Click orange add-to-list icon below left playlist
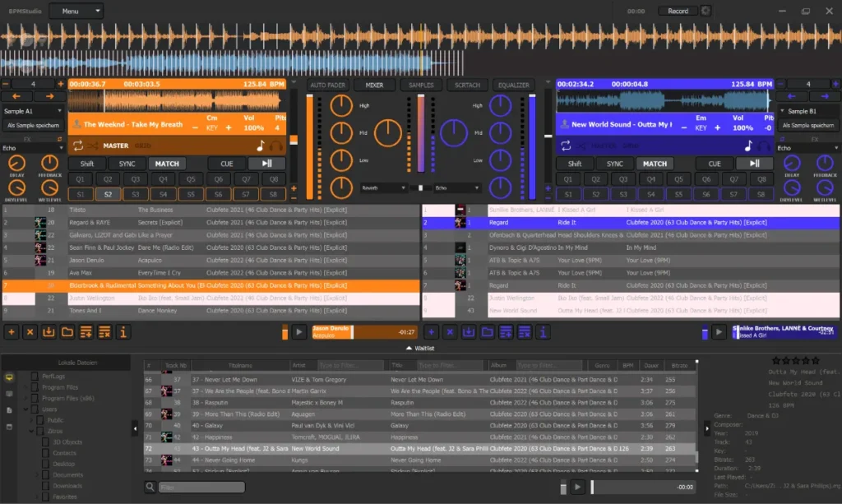Image resolution: width=842 pixels, height=504 pixels. [86, 332]
